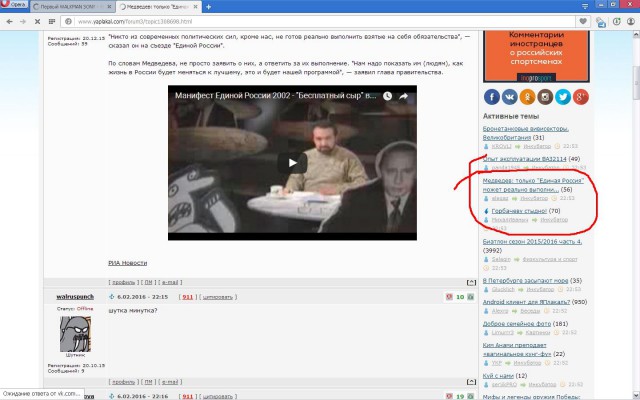Image resolution: width=640 pixels, height=400 pixels.
Task: Click e-mail link under walruspunch post
Action: pyautogui.click(x=170, y=382)
